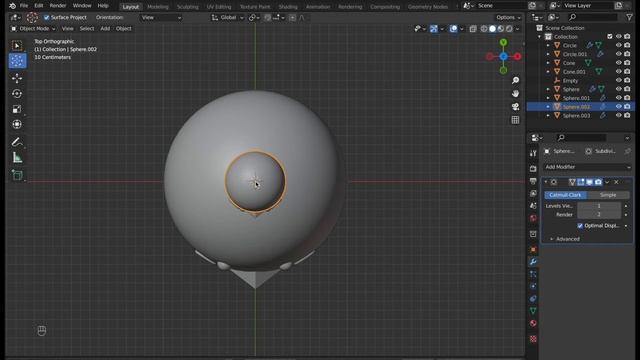The width and height of the screenshot is (640, 360).
Task: Open the Options dropdown in header
Action: click(x=508, y=18)
